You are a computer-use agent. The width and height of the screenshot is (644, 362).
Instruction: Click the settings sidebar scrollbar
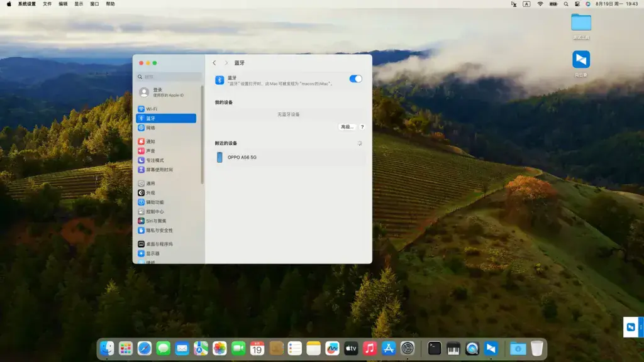pos(202,134)
